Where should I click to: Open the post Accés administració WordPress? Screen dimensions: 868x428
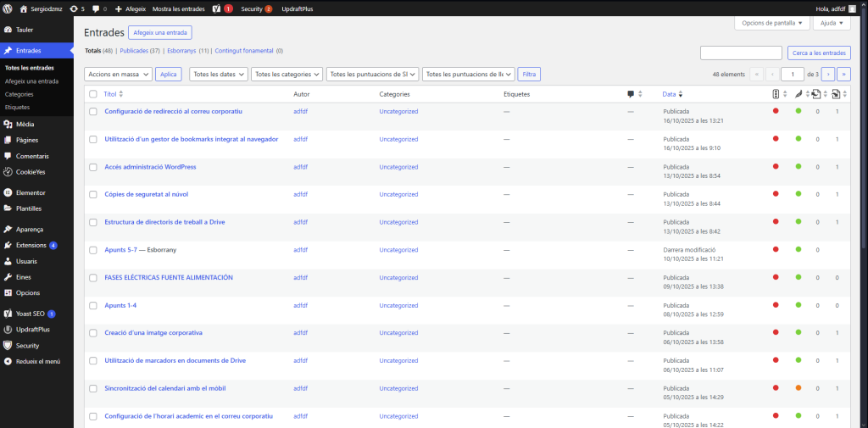[150, 167]
